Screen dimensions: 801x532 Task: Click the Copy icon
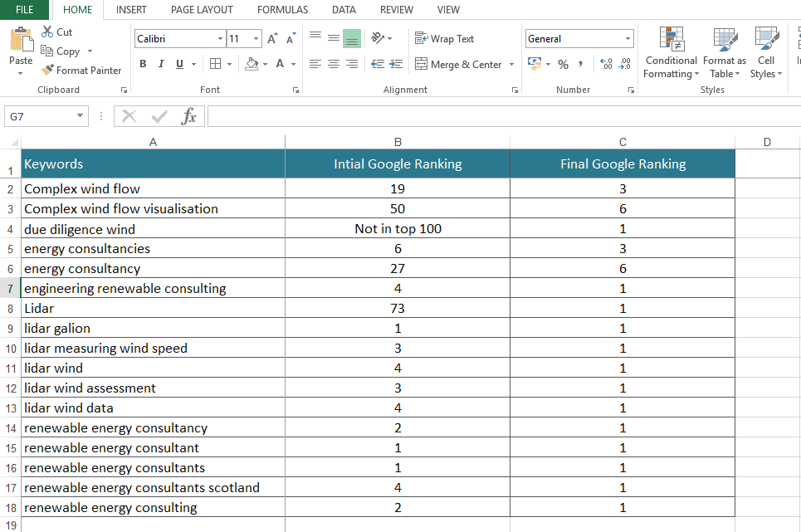(46, 51)
